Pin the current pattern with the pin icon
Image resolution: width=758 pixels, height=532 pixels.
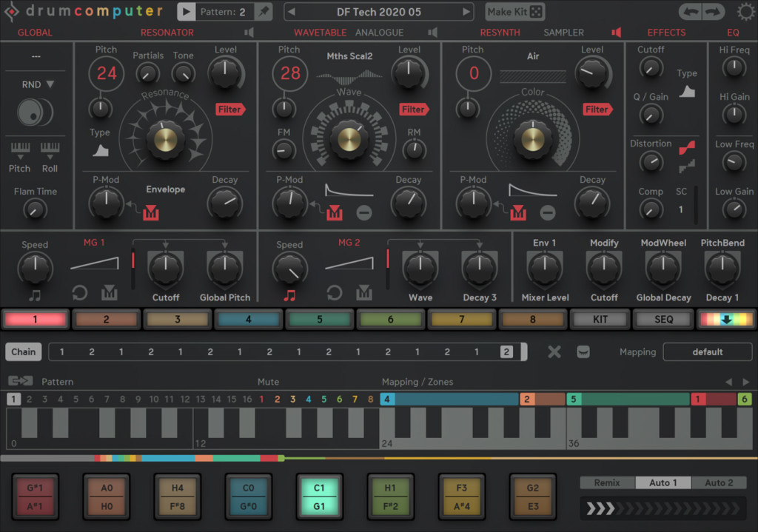click(263, 12)
